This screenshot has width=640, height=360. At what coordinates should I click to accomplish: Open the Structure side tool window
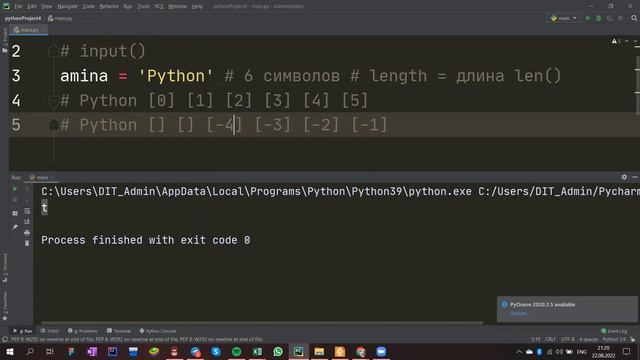5,268
